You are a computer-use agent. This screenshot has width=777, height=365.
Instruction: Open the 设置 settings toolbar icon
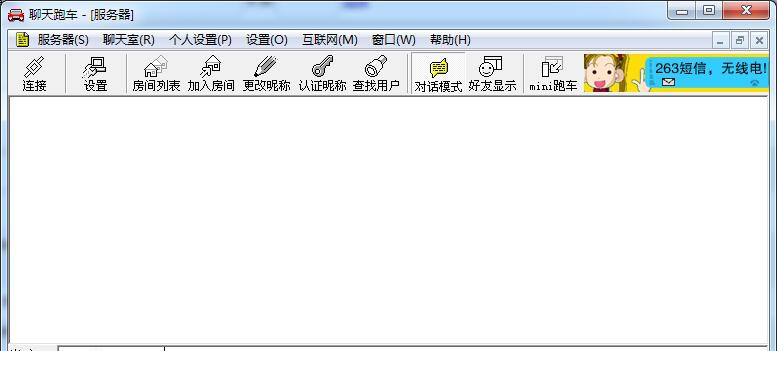coord(95,74)
